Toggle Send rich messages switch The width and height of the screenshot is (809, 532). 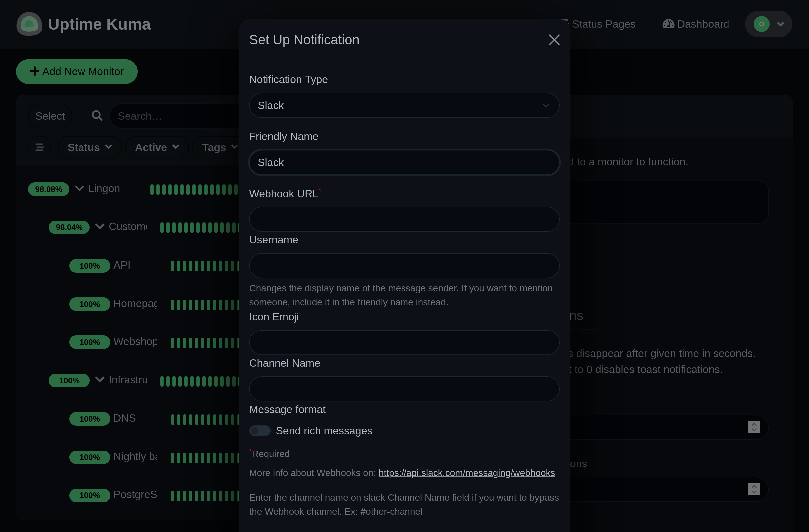coord(260,431)
